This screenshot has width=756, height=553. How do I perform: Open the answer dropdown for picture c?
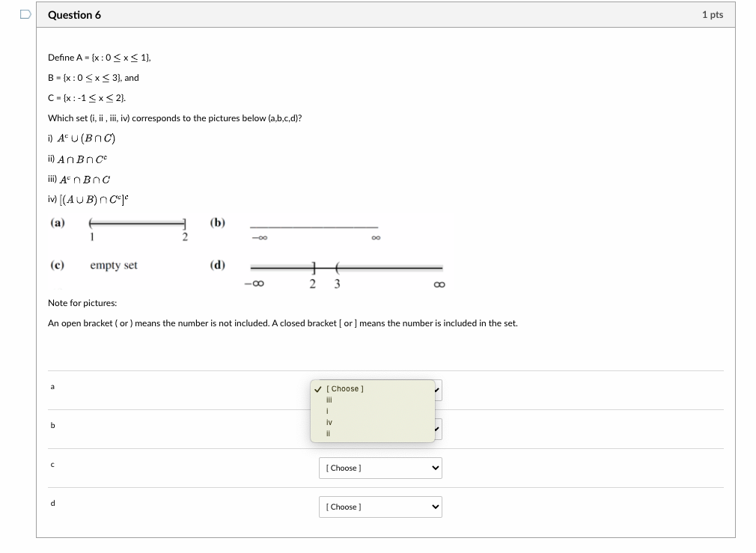coord(380,468)
